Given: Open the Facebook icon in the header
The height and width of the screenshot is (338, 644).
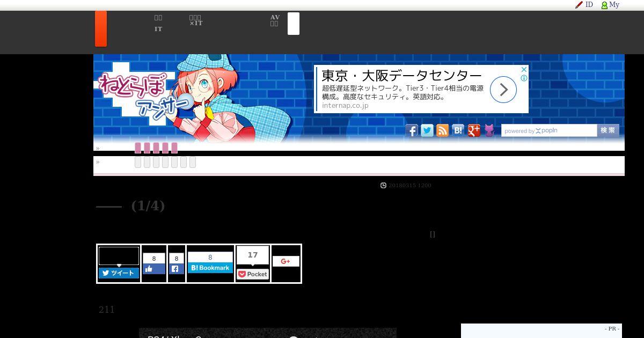Looking at the screenshot, I should 412,130.
